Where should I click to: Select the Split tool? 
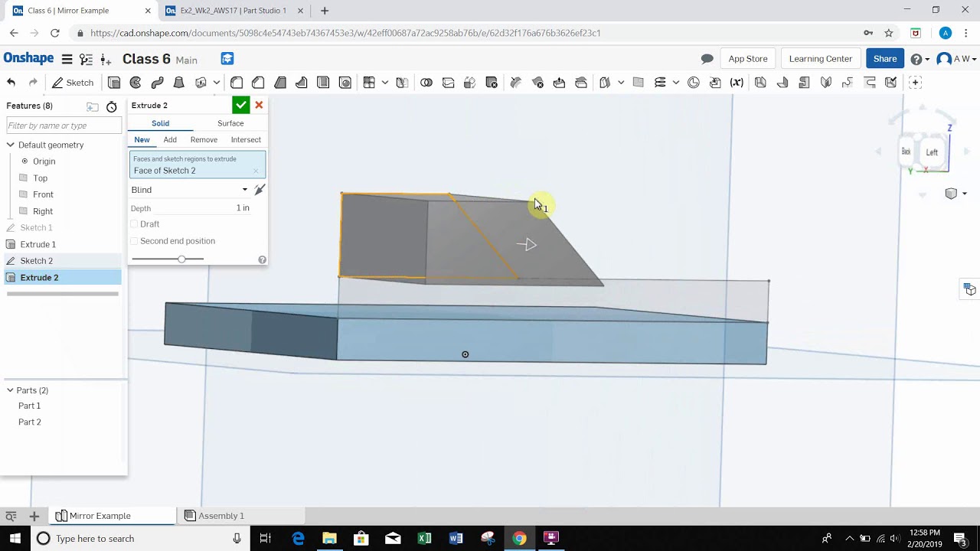[x=448, y=83]
